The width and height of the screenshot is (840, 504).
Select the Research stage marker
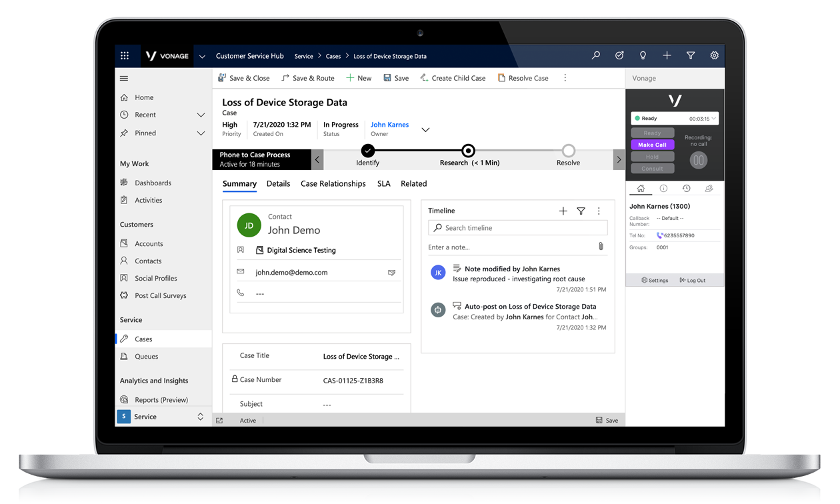(468, 151)
